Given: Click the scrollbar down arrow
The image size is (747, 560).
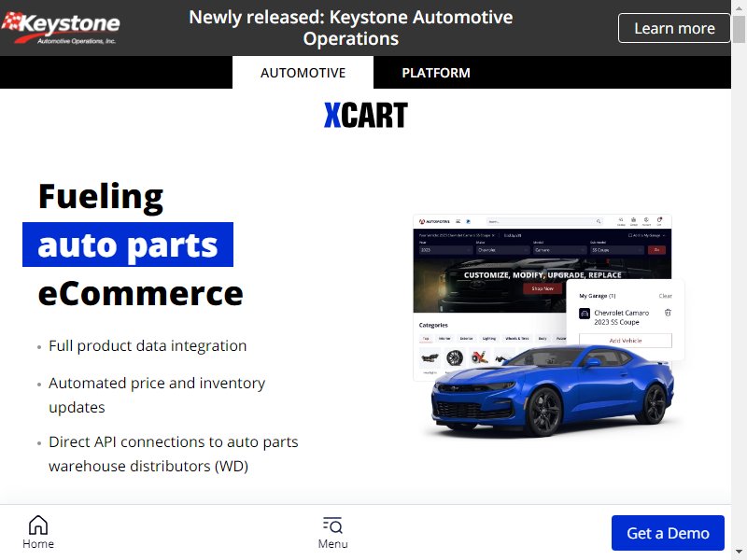Looking at the screenshot, I should [739, 553].
